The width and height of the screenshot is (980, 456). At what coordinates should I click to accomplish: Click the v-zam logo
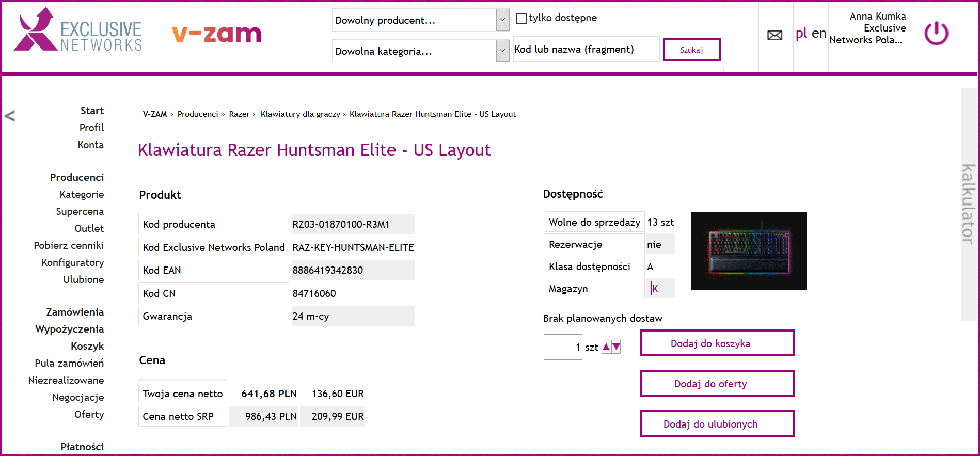216,34
